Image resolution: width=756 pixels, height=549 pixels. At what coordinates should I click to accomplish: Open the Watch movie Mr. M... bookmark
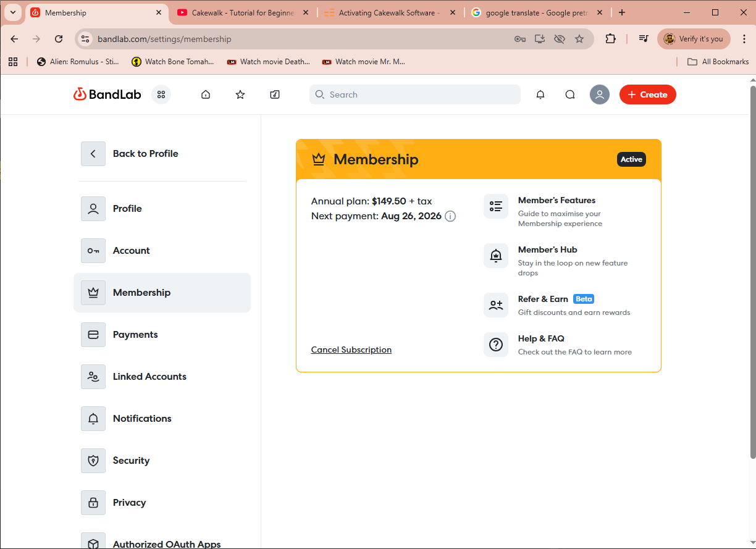coord(363,62)
